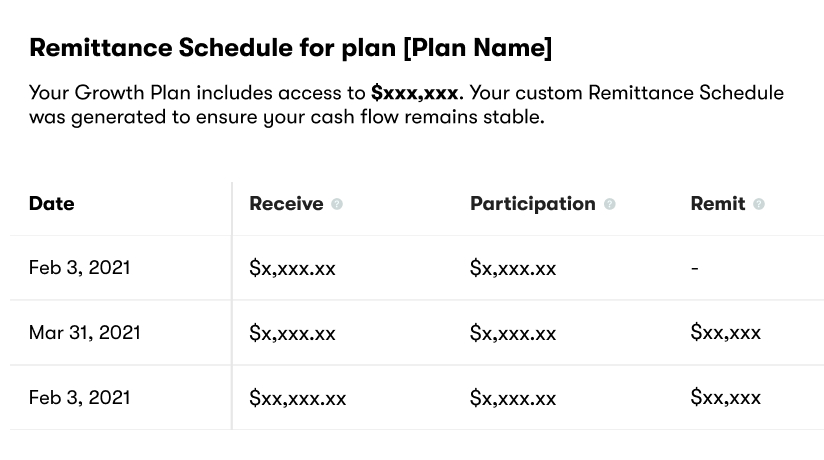824x460 pixels.
Task: Select the dash Remit value in first row
Action: [x=695, y=268]
